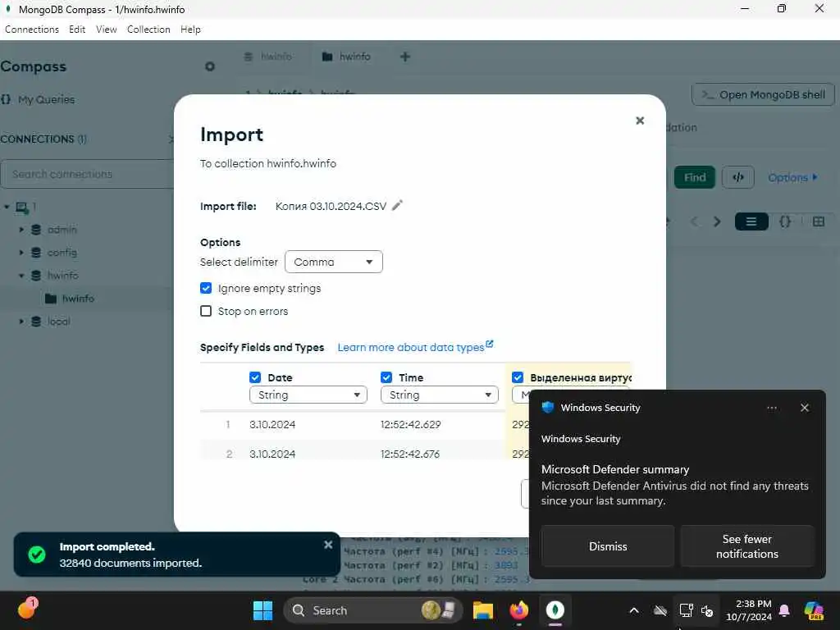
Task: Go to previous page arrow
Action: pos(694,221)
